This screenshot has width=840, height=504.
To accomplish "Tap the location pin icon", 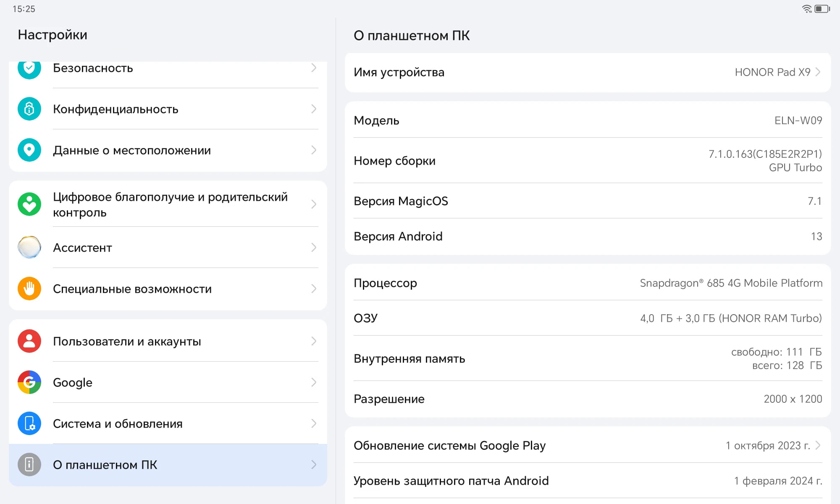I will pos(29,150).
